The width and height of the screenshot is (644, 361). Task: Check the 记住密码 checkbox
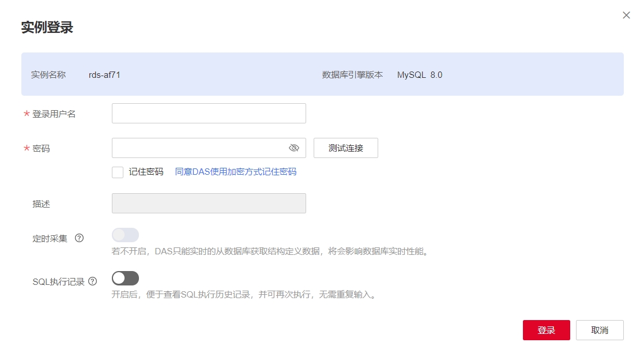tap(118, 172)
